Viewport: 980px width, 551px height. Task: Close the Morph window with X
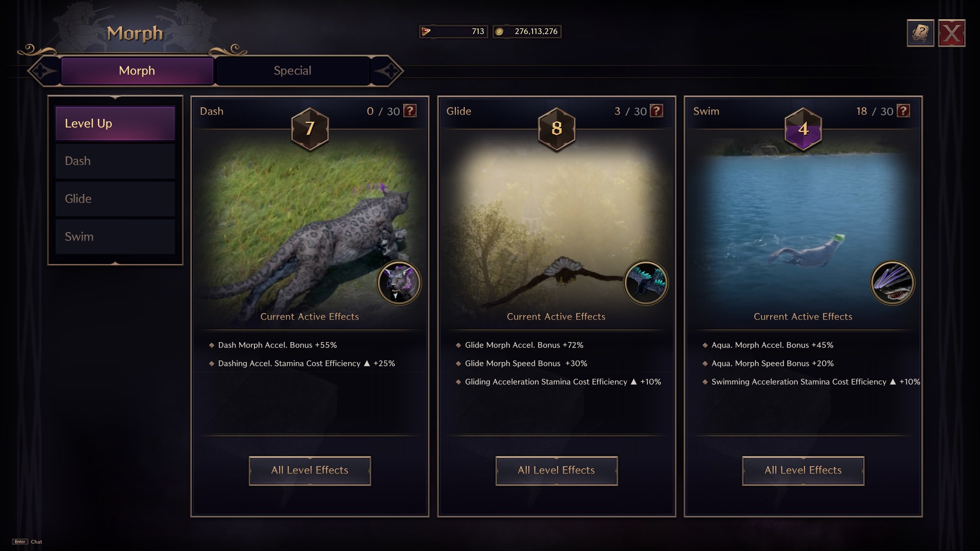(x=952, y=33)
